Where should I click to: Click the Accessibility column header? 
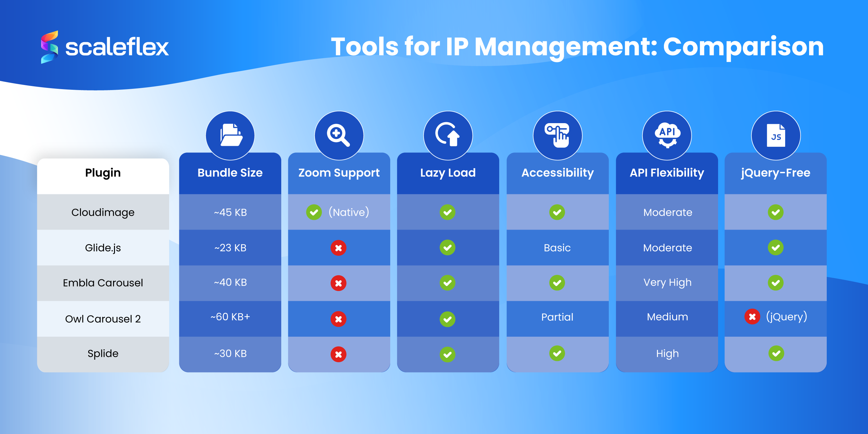(557, 173)
